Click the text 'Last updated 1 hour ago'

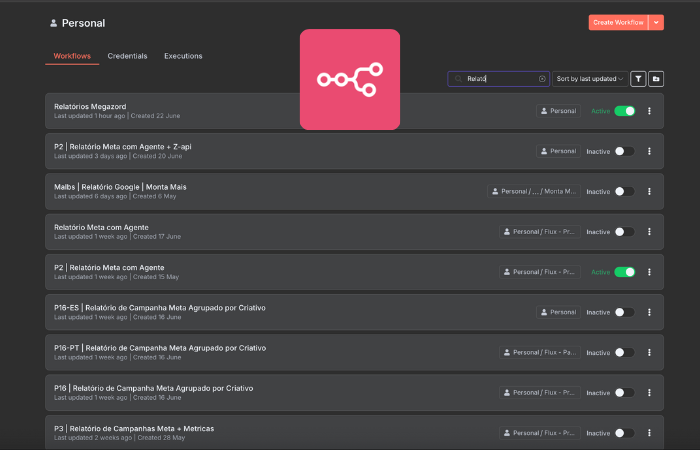90,116
